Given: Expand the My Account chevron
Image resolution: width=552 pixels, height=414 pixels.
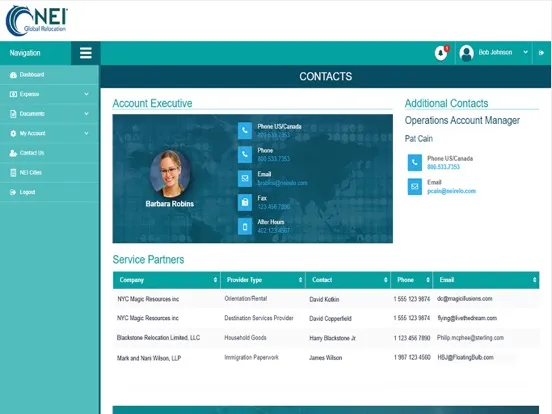Looking at the screenshot, I should click(86, 133).
